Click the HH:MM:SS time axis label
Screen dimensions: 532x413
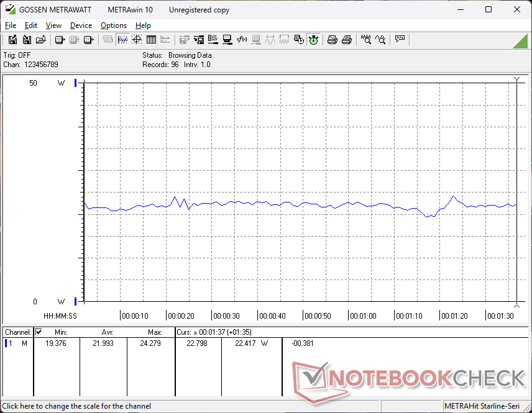(60, 316)
